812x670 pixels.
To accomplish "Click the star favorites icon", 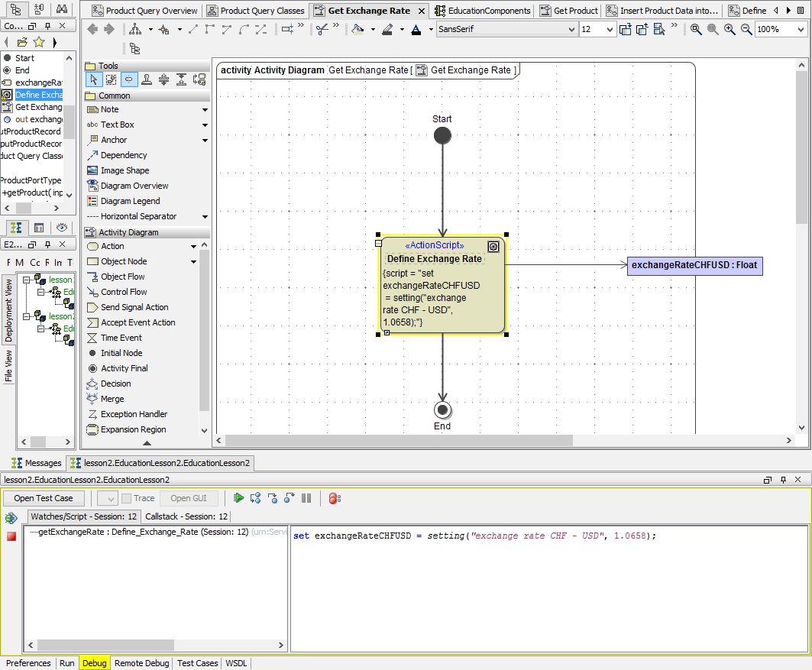I will (39, 42).
